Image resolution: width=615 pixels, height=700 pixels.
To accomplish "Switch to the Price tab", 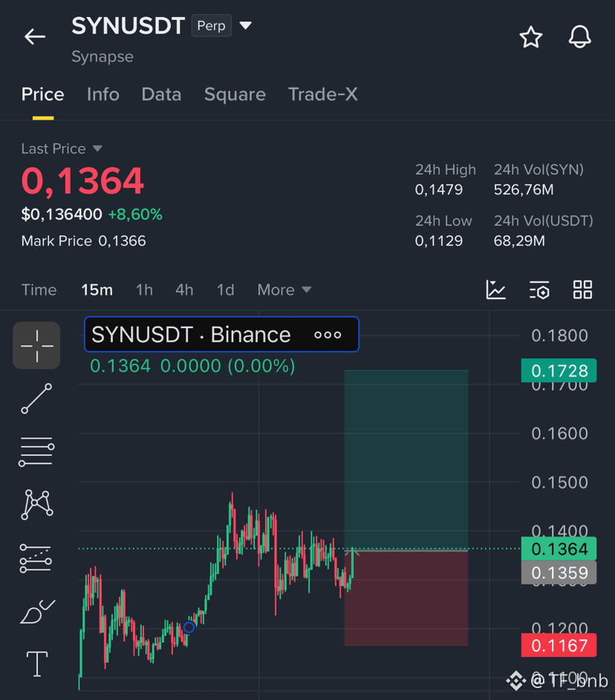I will [x=43, y=94].
